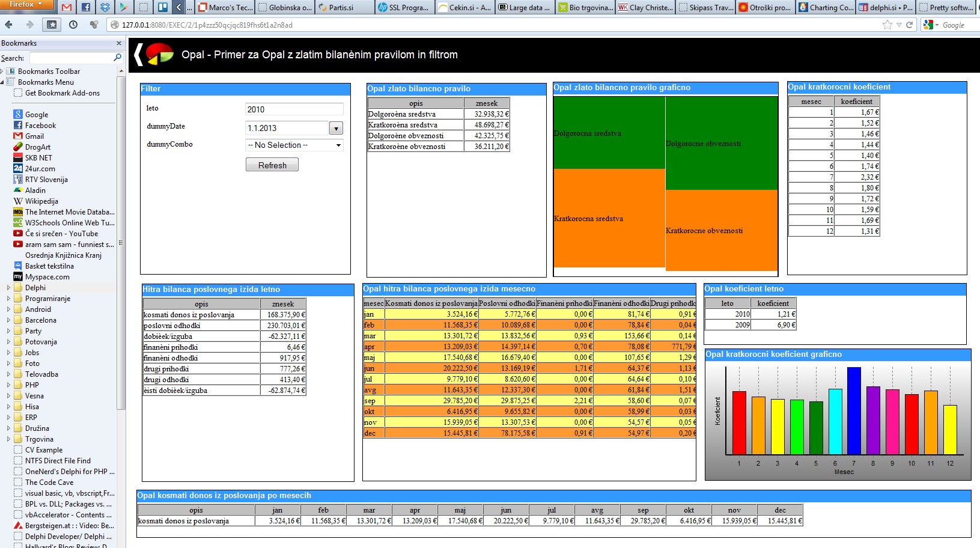Screen dimensions: 980x548
Task: Click the bookmarks Search input box
Action: (72, 58)
